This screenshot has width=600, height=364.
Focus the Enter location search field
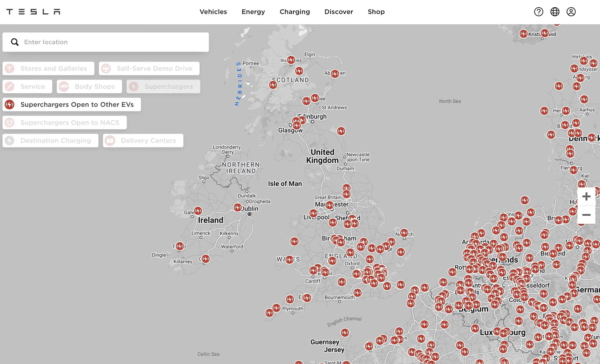click(106, 42)
